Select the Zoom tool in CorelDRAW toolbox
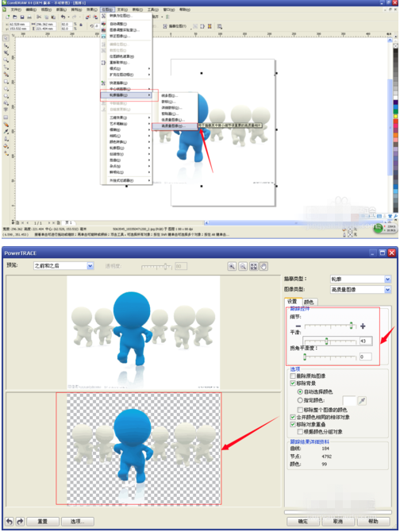400x532 pixels. pyautogui.click(x=6, y=60)
